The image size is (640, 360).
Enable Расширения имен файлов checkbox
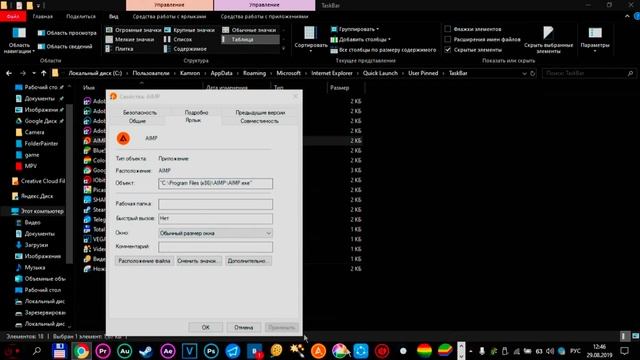(x=448, y=39)
